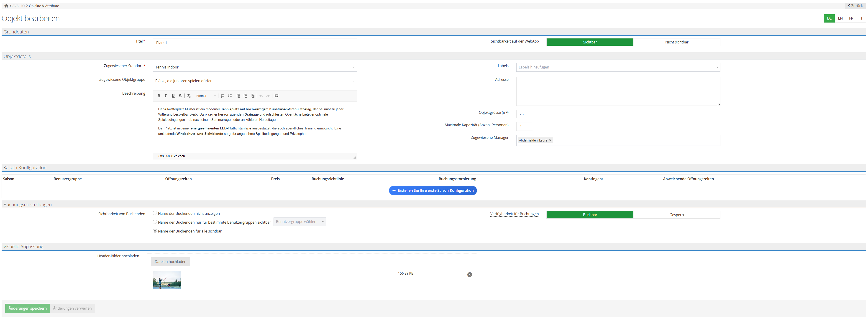
Task: Set WebApp visibility to 'Nicht sichtbar'
Action: click(x=676, y=42)
